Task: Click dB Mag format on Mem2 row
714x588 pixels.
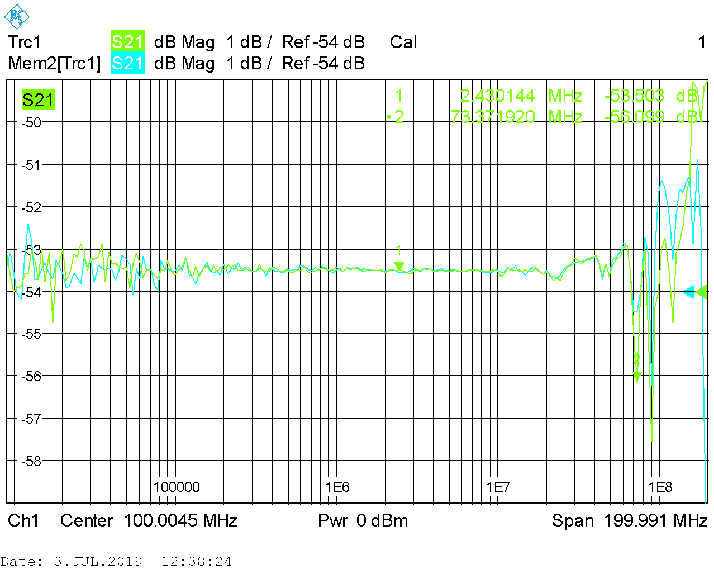Action: 184,63
